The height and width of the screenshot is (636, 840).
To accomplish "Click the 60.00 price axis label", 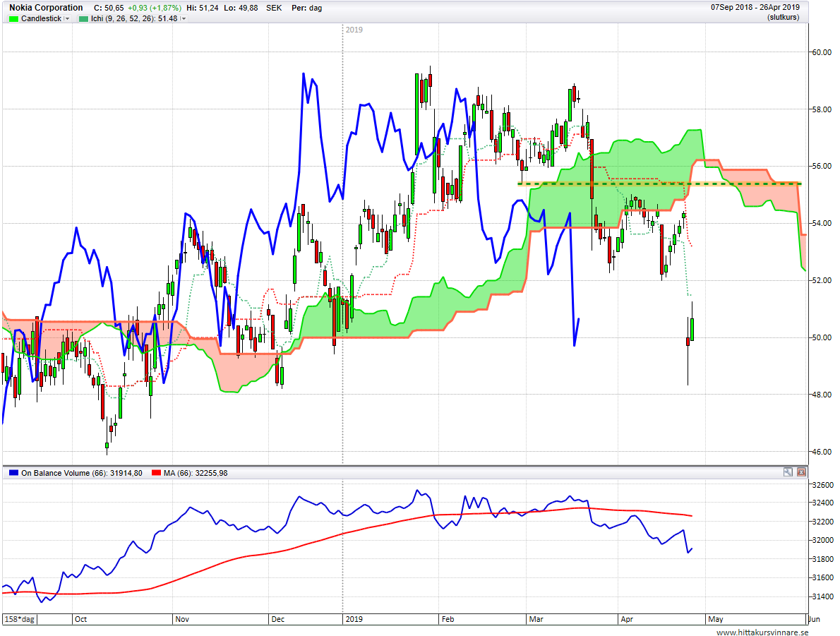I will pos(821,52).
